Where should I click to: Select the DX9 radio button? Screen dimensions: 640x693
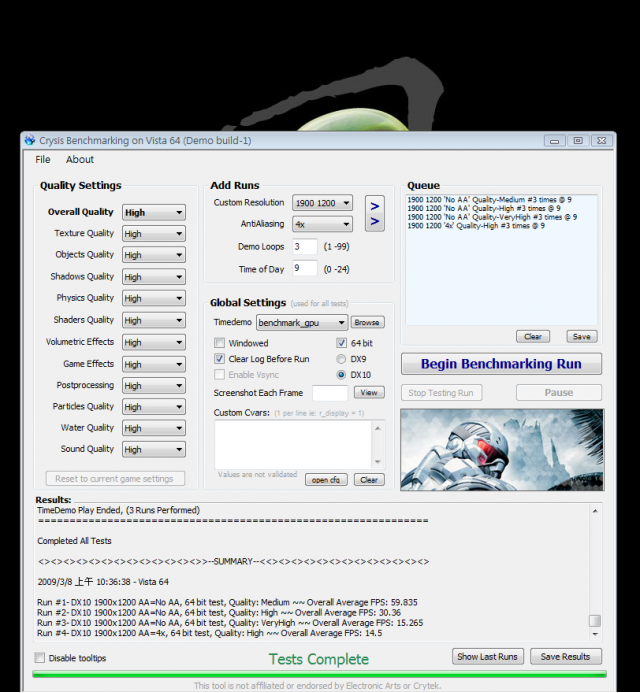pyautogui.click(x=341, y=359)
